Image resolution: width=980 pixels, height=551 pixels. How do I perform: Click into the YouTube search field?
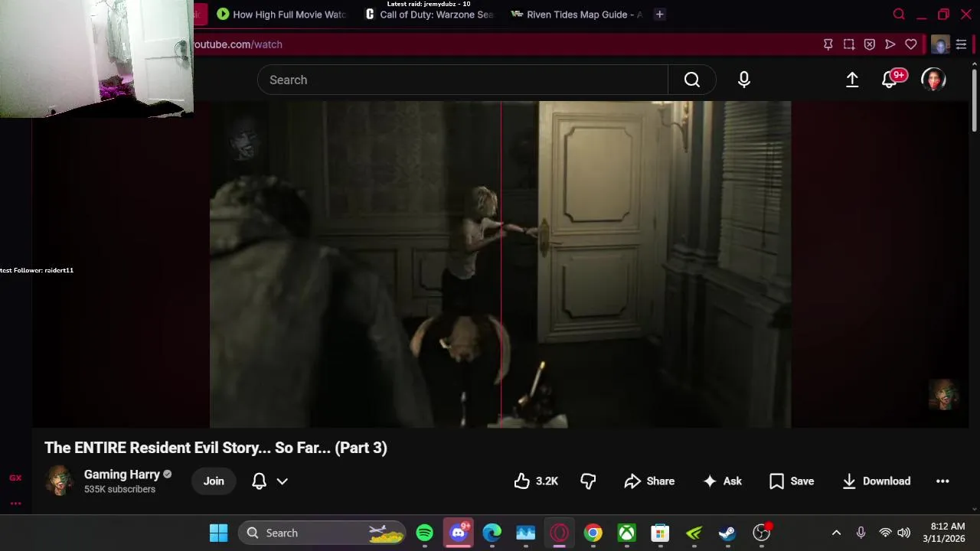462,80
